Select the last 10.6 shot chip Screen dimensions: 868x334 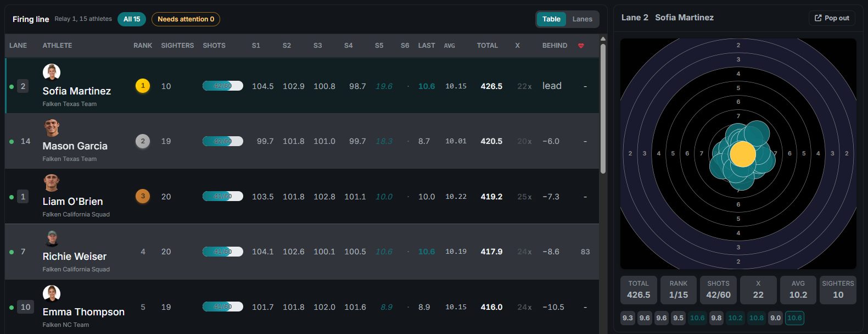pos(794,318)
